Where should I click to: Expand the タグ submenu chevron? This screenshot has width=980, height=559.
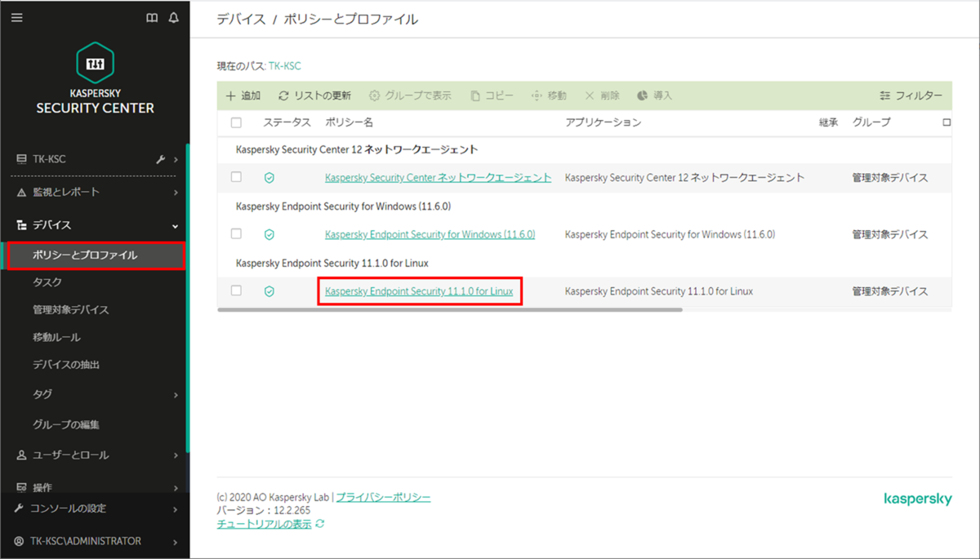coord(176,395)
